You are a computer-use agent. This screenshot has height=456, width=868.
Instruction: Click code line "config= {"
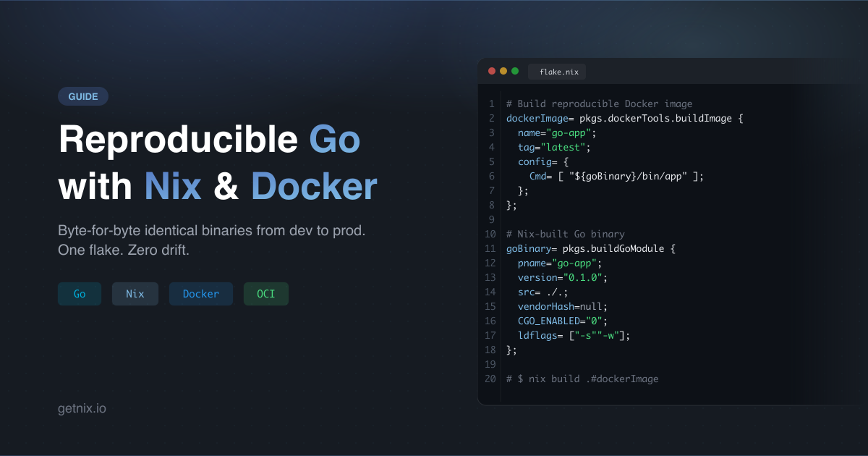pyautogui.click(x=543, y=161)
